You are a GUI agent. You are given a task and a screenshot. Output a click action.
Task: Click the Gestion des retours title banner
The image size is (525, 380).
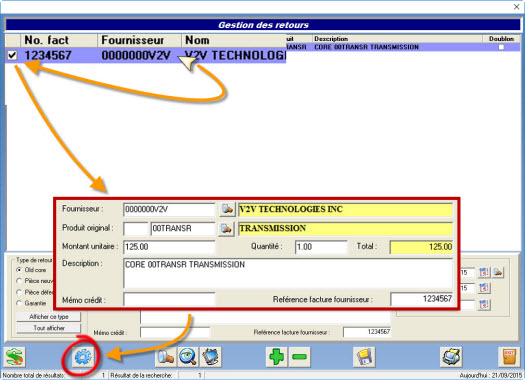[x=263, y=25]
